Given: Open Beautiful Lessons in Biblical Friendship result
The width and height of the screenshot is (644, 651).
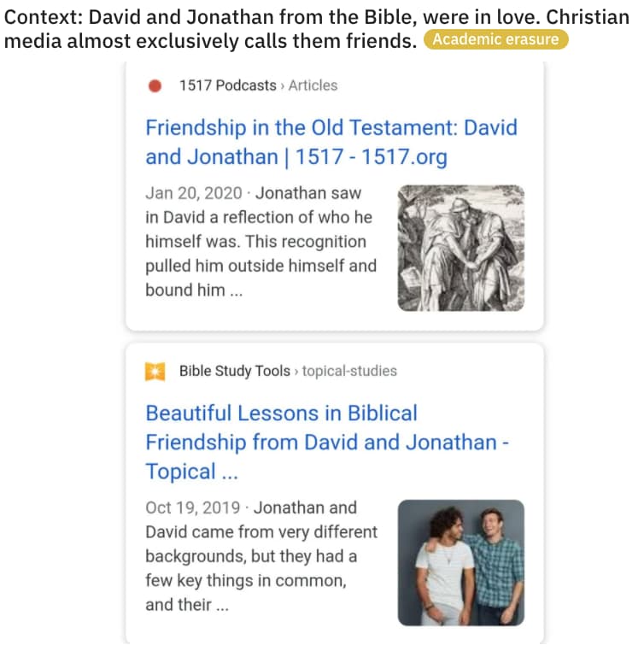Looking at the screenshot, I should click(x=326, y=443).
